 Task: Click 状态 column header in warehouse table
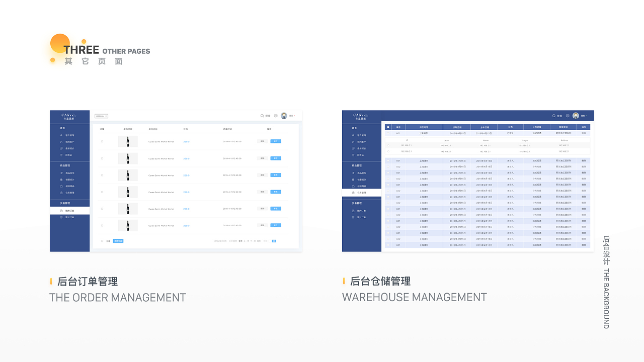point(510,127)
